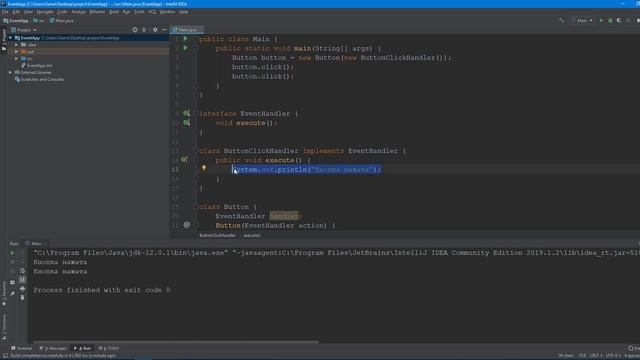Click the locate/scroll-from-source icon in the Project panel

tap(135, 30)
